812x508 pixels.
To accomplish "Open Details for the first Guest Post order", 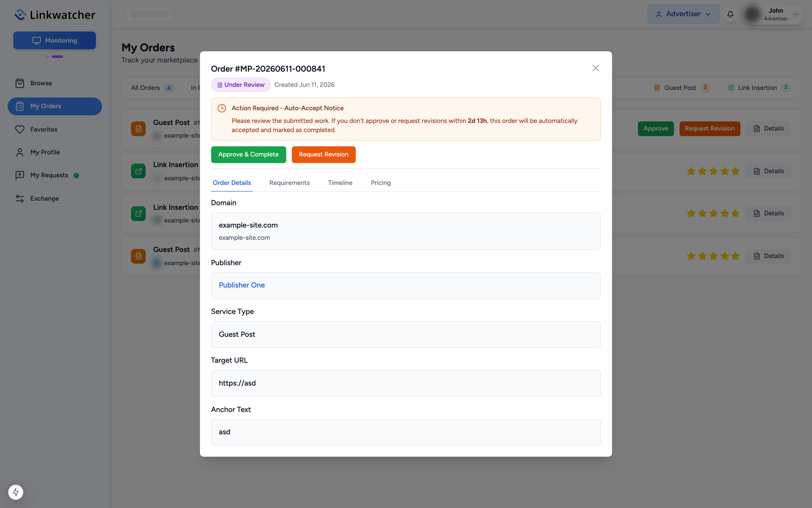I will pos(768,129).
